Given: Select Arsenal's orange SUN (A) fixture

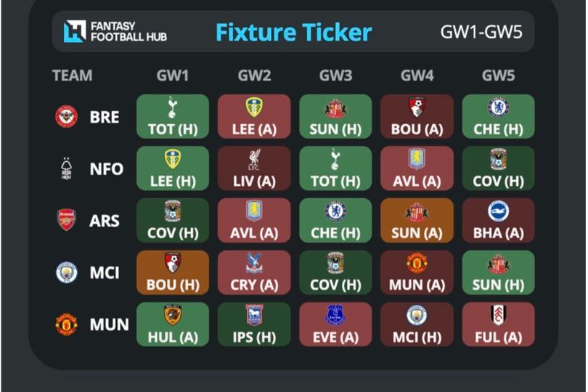Looking at the screenshot, I should click(417, 220).
